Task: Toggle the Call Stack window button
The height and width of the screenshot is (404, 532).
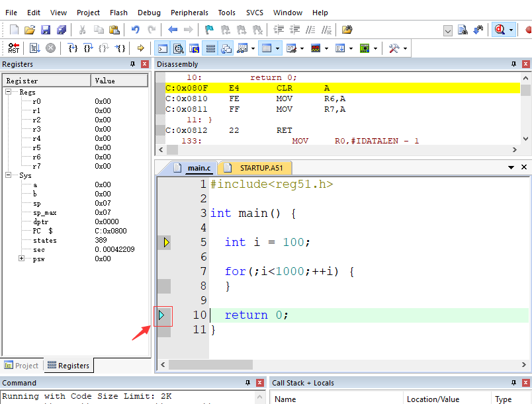Action: pyautogui.click(x=226, y=48)
